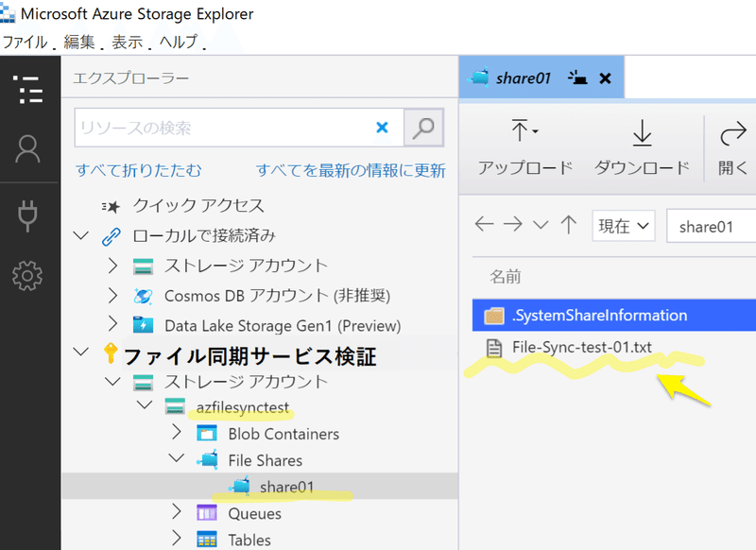This screenshot has width=756, height=550.
Task: Open the ヘルプ menu
Action: 179,42
